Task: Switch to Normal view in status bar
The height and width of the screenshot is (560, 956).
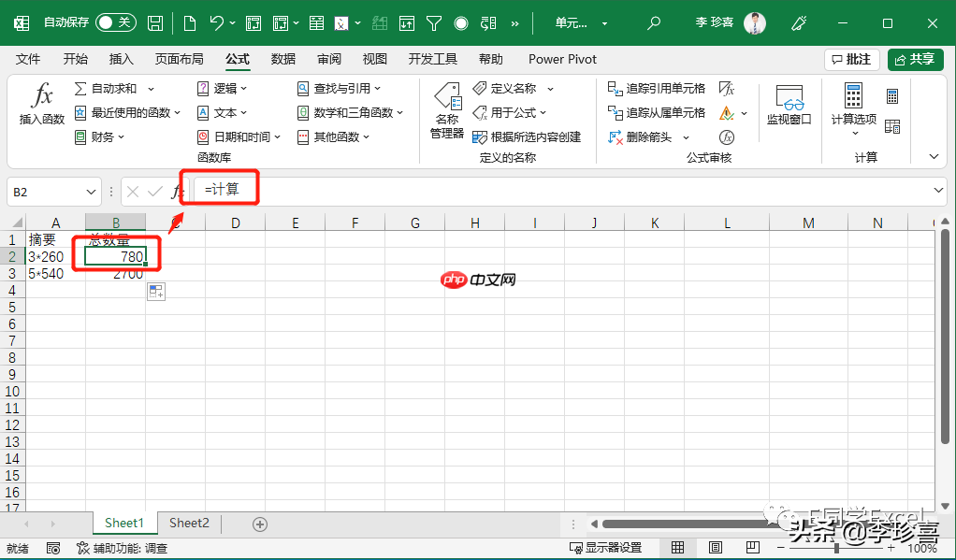Action: click(677, 547)
